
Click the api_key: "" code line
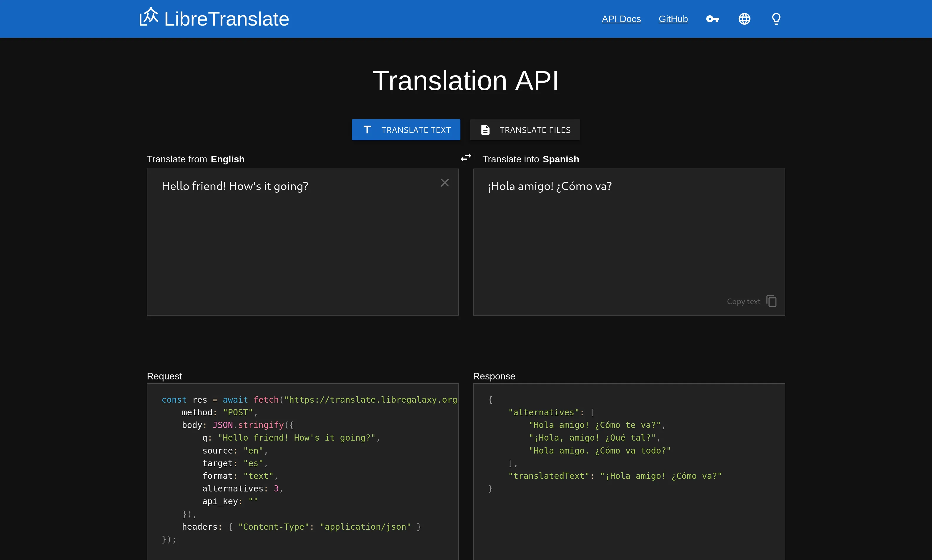click(x=230, y=501)
